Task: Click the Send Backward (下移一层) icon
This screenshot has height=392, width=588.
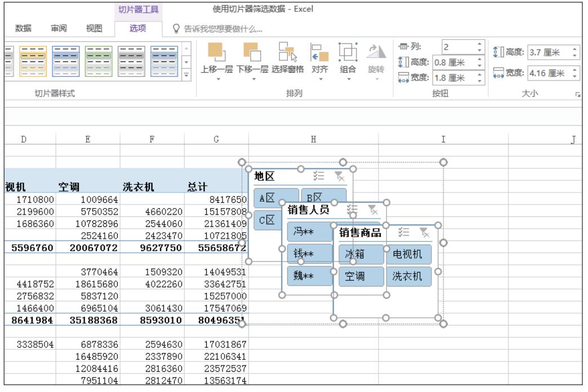Action: (252, 52)
